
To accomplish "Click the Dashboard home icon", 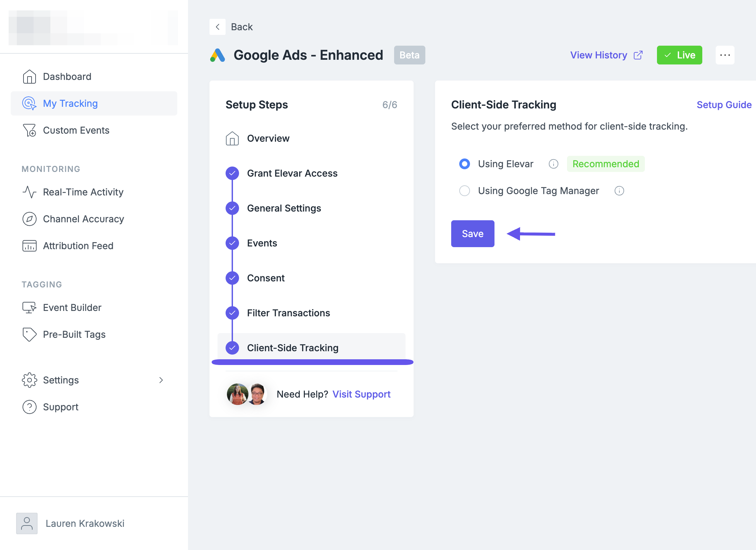I will click(x=29, y=77).
